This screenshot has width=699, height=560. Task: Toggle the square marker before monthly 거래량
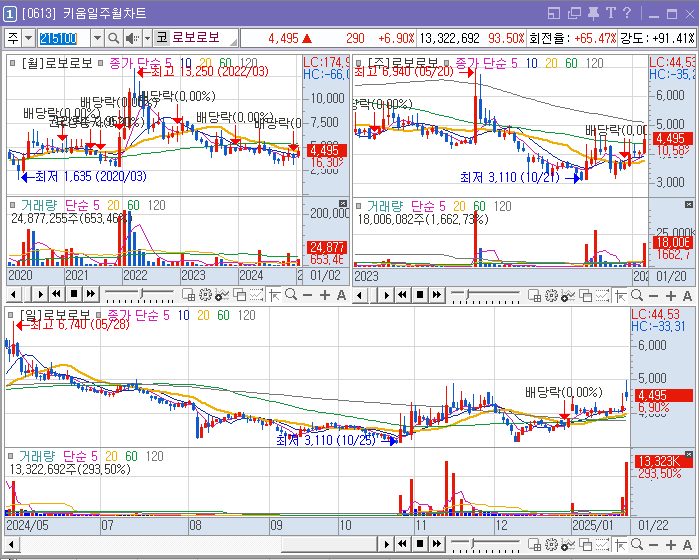click(x=12, y=205)
